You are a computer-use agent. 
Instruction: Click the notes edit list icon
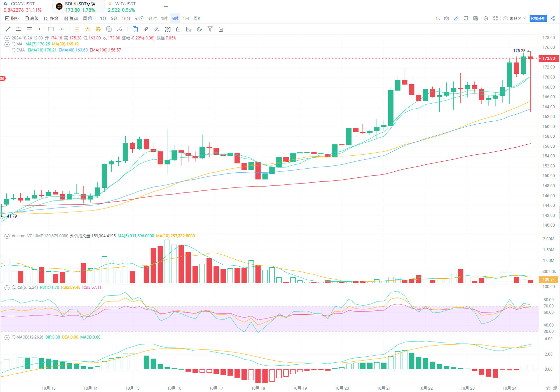[189, 29]
